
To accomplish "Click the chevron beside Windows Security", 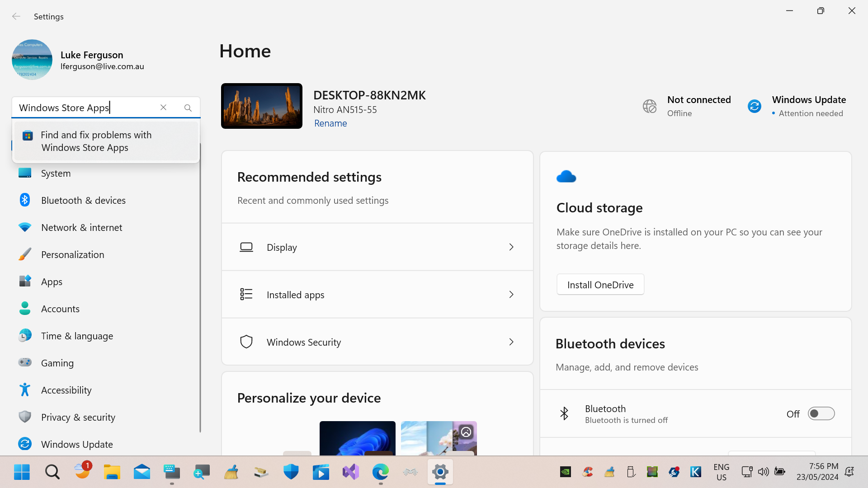I will pos(511,342).
